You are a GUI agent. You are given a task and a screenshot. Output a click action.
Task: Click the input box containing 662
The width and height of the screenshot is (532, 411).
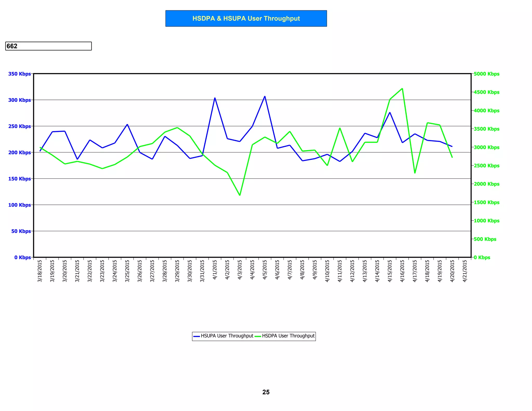[48, 46]
